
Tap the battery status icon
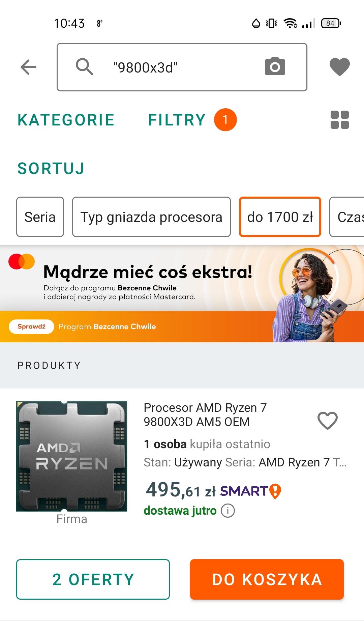tap(331, 23)
